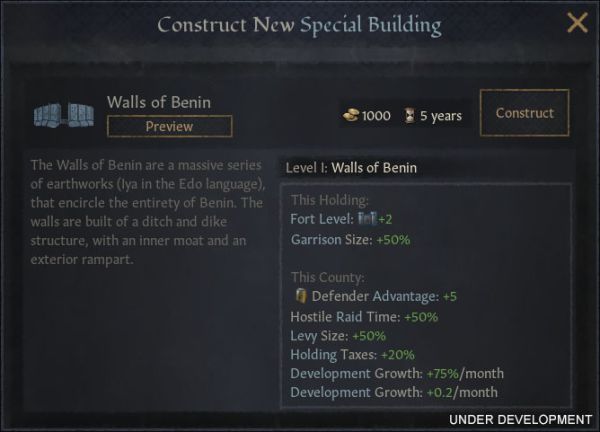Click the building description paragraph

tap(148, 212)
